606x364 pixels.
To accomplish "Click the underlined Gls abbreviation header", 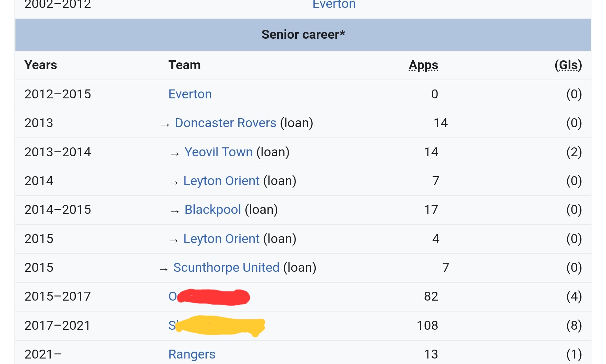I will (x=568, y=65).
